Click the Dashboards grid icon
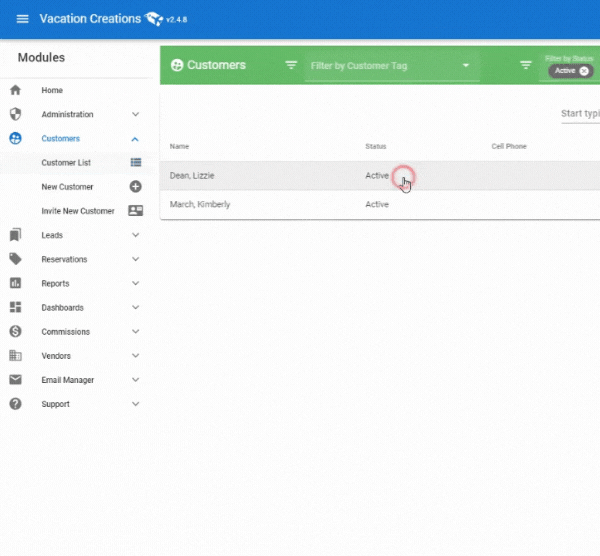 coord(15,307)
